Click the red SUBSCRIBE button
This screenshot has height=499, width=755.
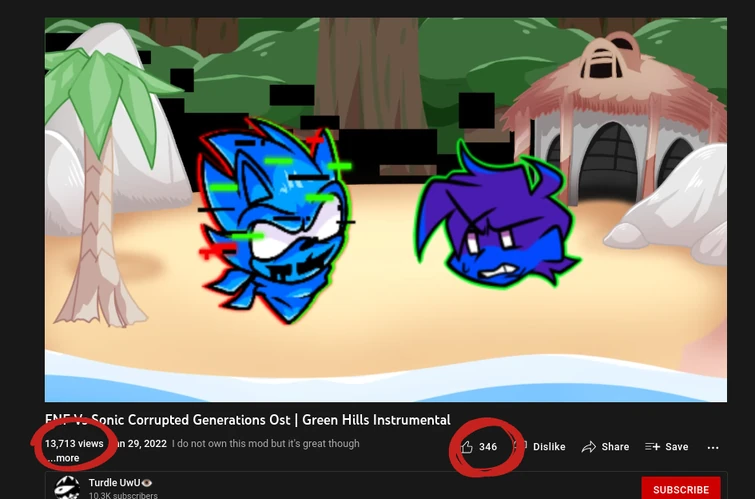681,489
